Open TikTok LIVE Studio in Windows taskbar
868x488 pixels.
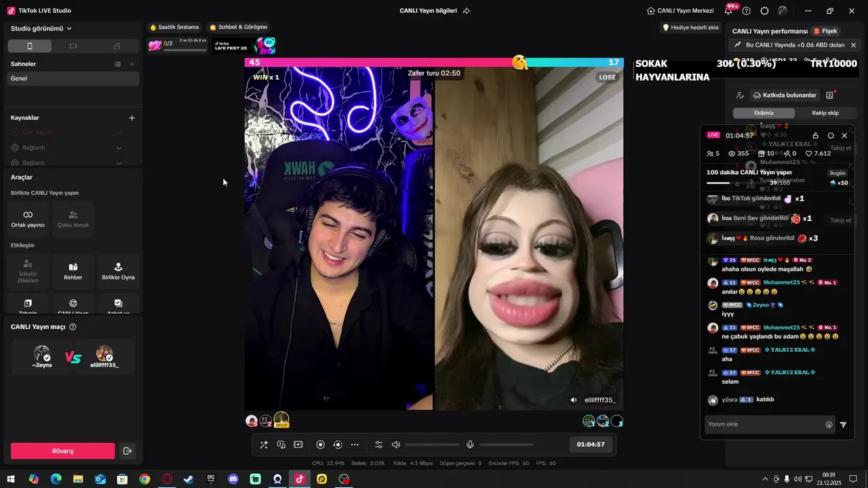tap(300, 479)
